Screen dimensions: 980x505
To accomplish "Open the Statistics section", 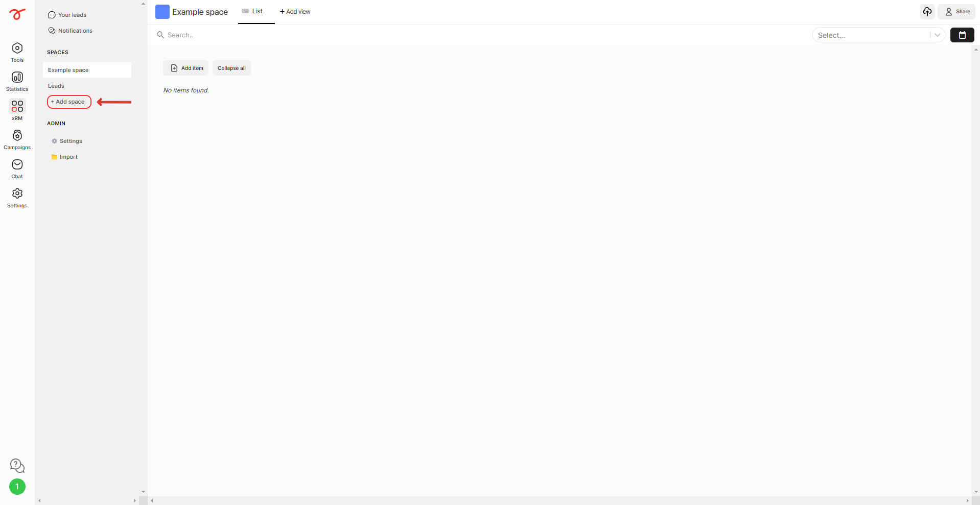I will tap(17, 82).
